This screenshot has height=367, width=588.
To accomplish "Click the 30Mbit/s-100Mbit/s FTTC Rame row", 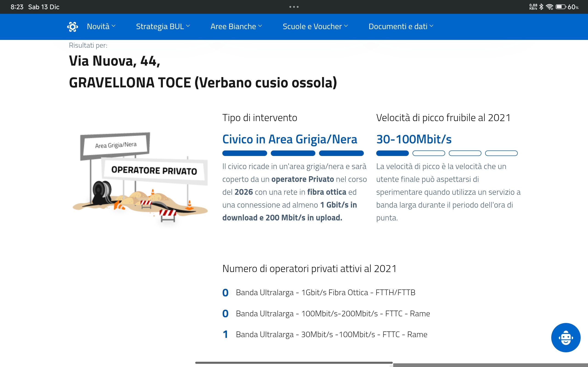I will pos(331,334).
